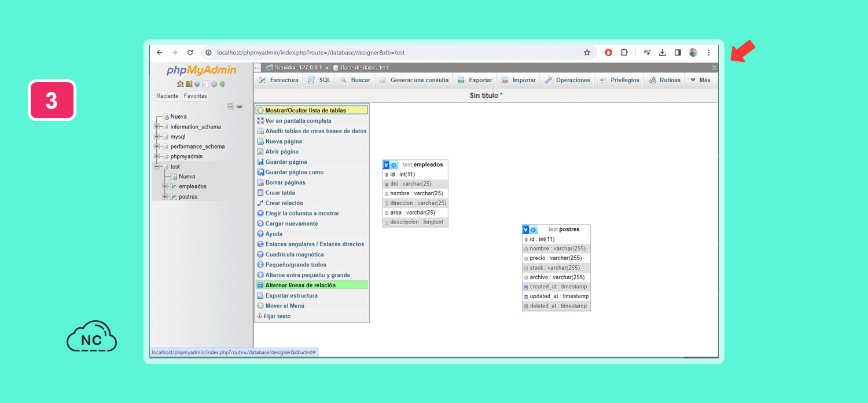Collapse the test database node
The width and height of the screenshot is (868, 403).
[x=157, y=167]
